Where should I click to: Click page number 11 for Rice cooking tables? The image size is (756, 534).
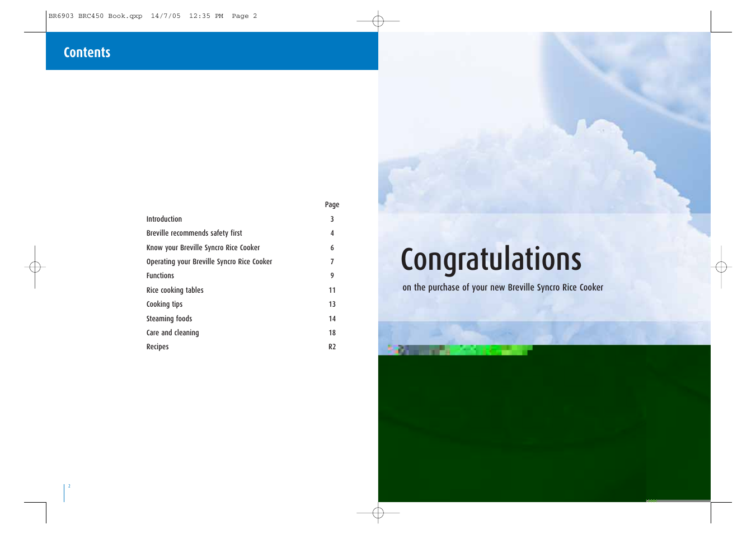pos(332,290)
